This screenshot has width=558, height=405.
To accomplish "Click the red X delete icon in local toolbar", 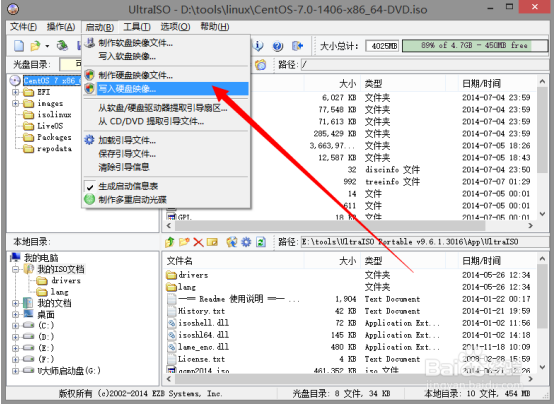I will [198, 242].
